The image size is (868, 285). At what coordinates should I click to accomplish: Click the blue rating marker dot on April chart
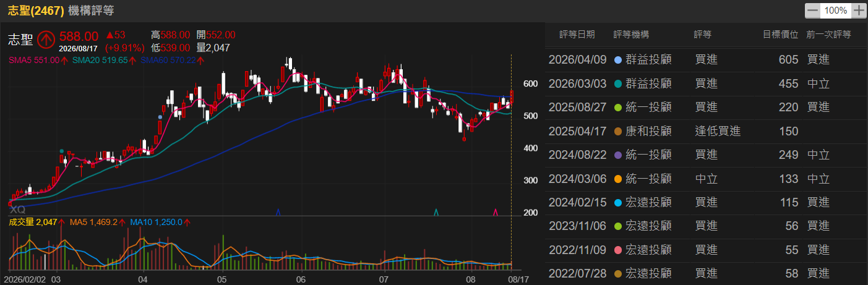tap(160, 117)
